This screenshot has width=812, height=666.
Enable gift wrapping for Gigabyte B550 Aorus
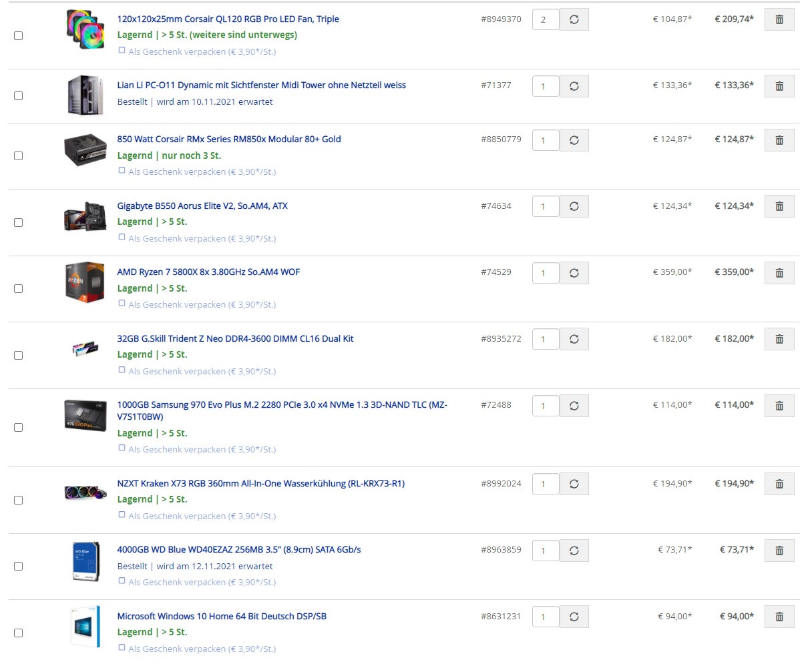pyautogui.click(x=122, y=237)
